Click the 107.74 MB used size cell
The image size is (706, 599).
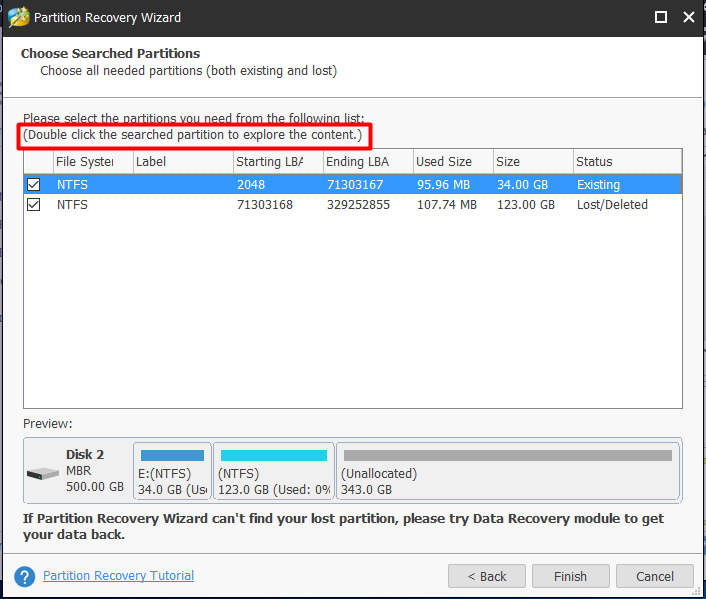[x=447, y=204]
